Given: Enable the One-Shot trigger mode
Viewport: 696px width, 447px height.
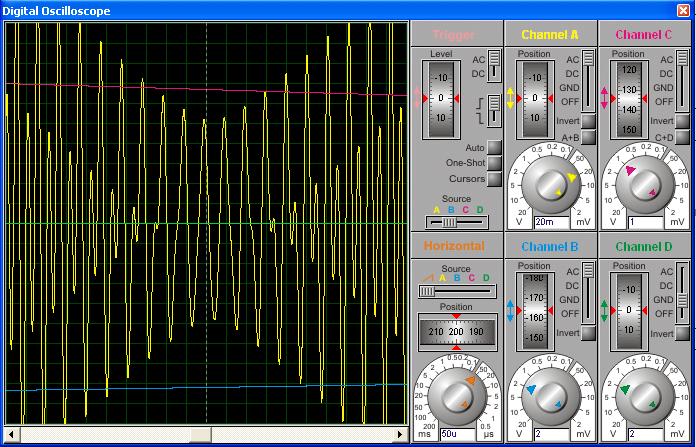Looking at the screenshot, I should (494, 163).
